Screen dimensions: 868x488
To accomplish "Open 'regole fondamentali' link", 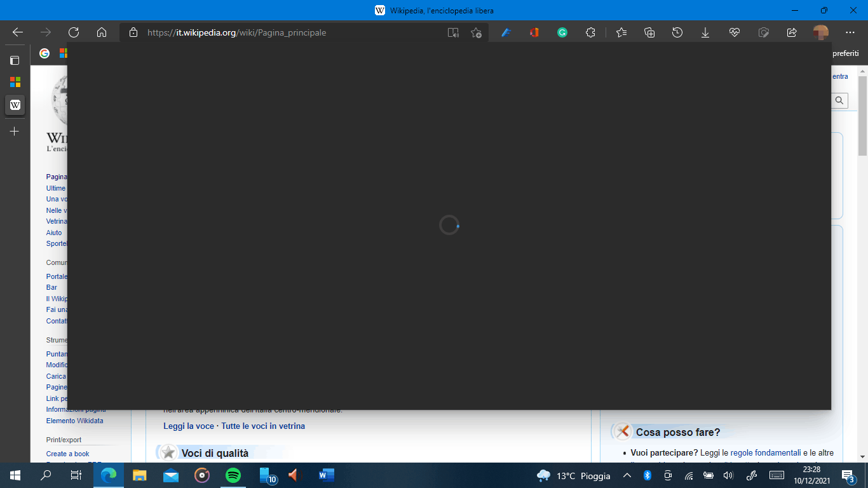I will tap(766, 453).
